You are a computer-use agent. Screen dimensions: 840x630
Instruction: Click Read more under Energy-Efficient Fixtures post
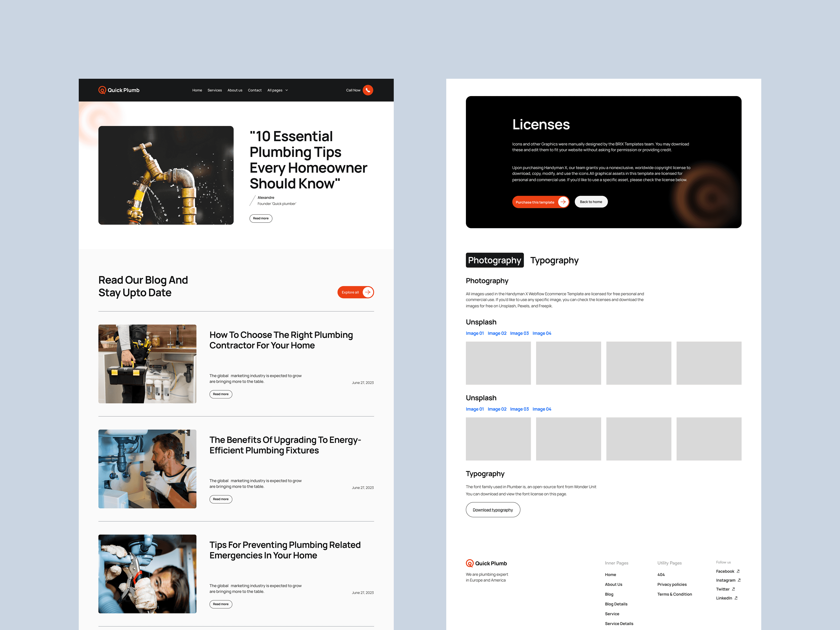click(221, 499)
